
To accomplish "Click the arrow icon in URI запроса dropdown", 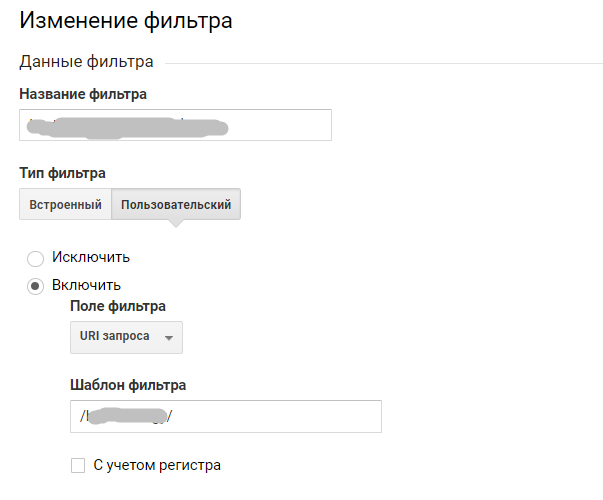I will 168,338.
